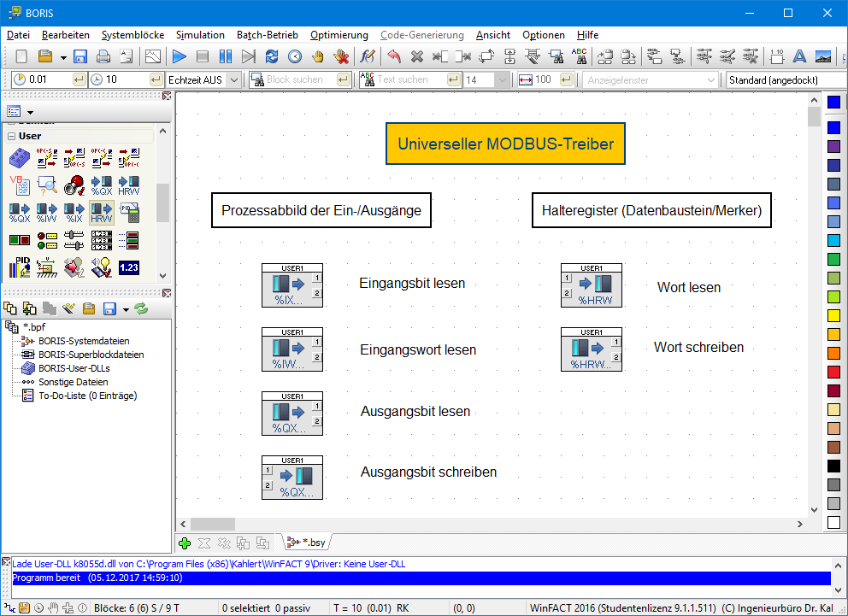Open the Systemblöcke menu
The image size is (848, 616).
point(133,35)
